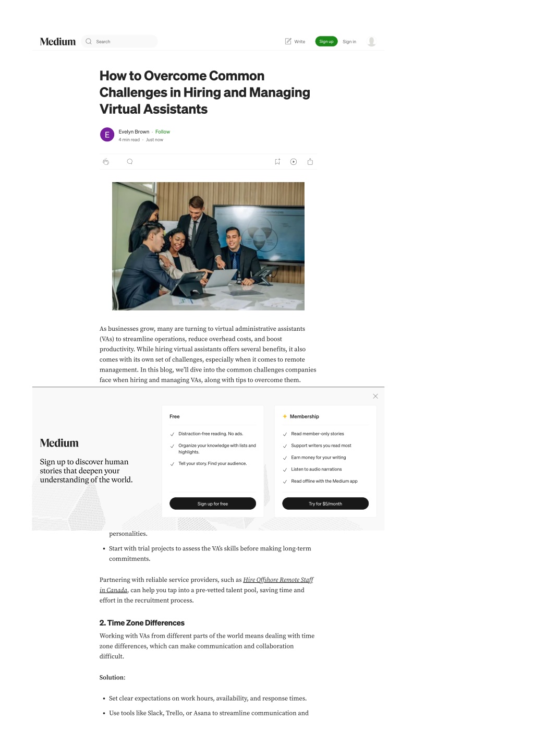Click the Medium logo in sign-up banner

[x=59, y=443]
